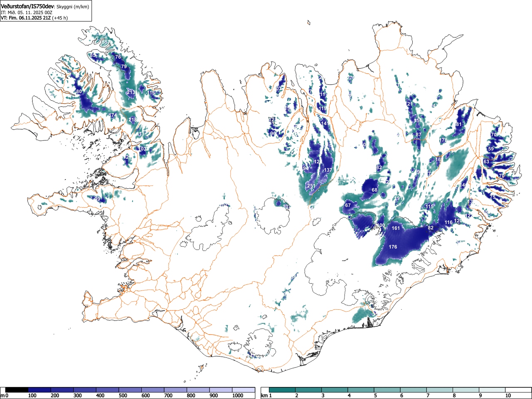This screenshot has height=399, width=532.
Task: Click the '76' visibility value in Westfjords
Action: (118, 57)
